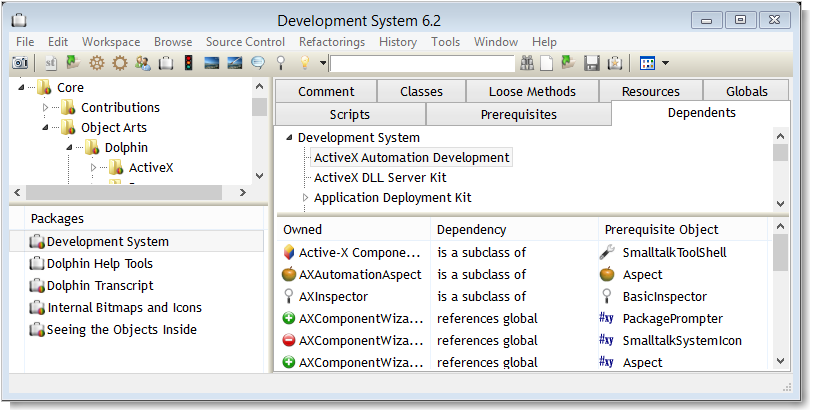The width and height of the screenshot is (820, 420).
Task: Click the camera snapshot toolbar icon
Action: click(20, 63)
